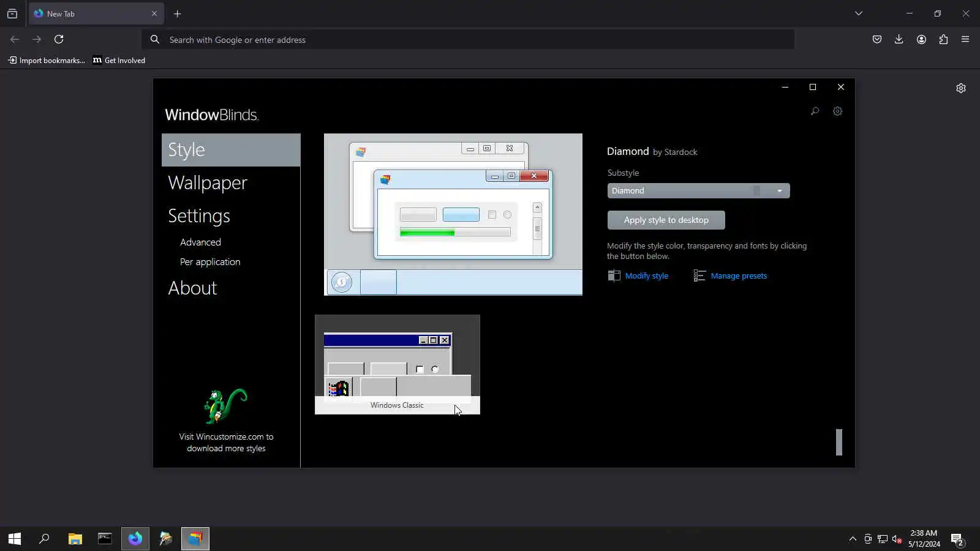This screenshot has height=551, width=980.
Task: Show hidden system tray icons
Action: pyautogui.click(x=853, y=539)
